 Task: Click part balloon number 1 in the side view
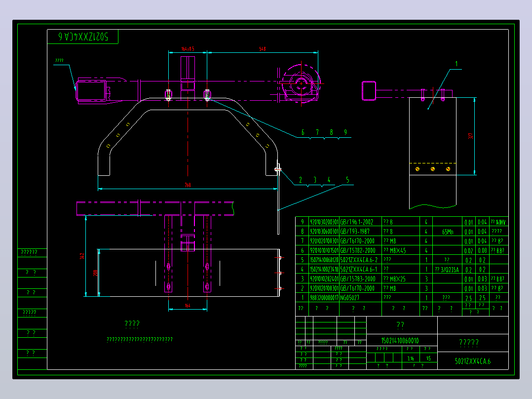click(x=456, y=64)
